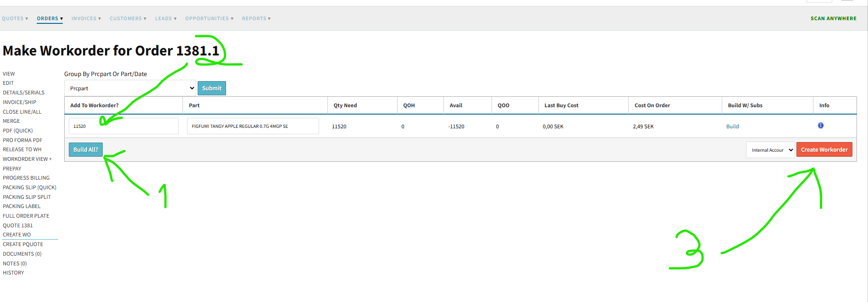The width and height of the screenshot is (868, 302).
Task: Open the Customers menu
Action: click(x=128, y=19)
